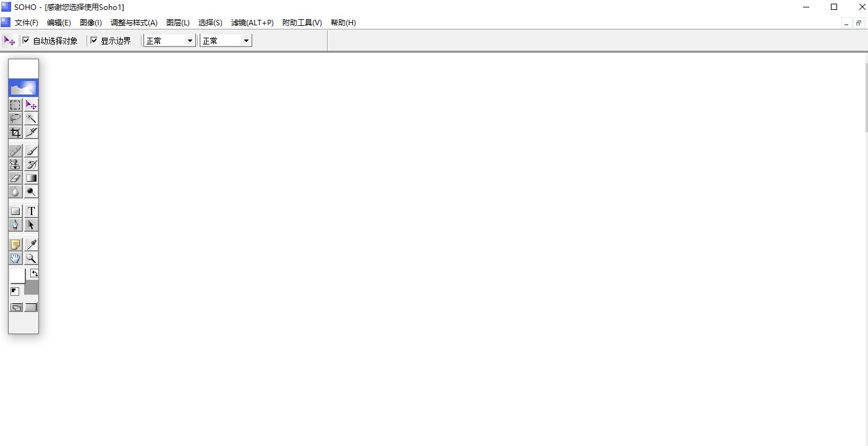This screenshot has height=446, width=868.
Task: Select the Text tool
Action: [31, 211]
